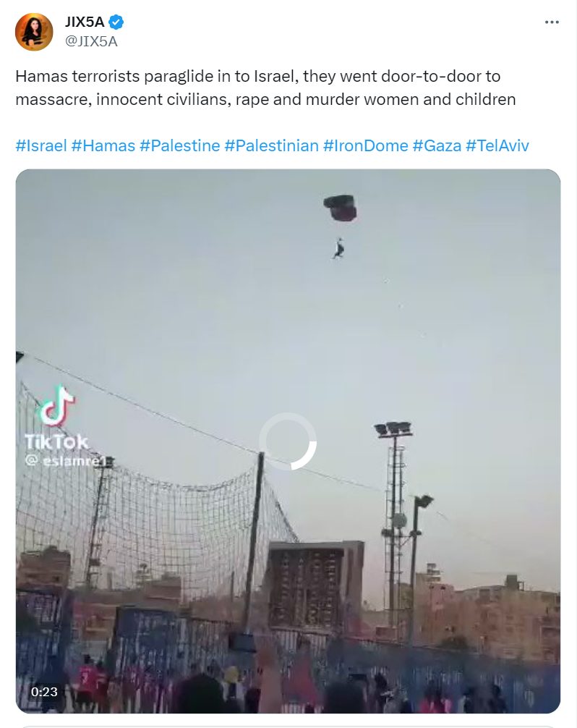Image resolution: width=577 pixels, height=728 pixels.
Task: Open the #Gaza hashtag
Action: coord(437,145)
